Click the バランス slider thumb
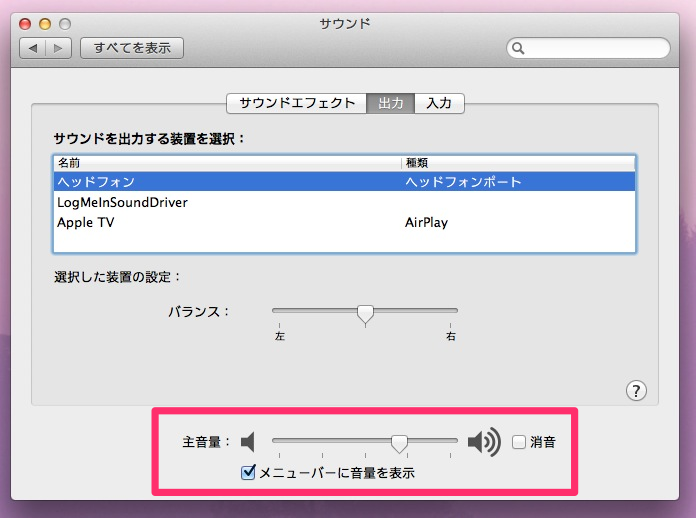The height and width of the screenshot is (518, 696). [365, 314]
